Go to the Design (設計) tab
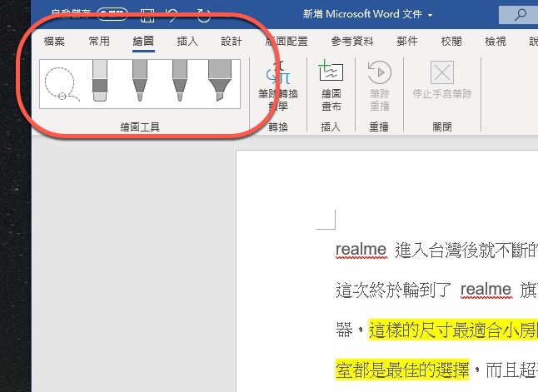Viewport: 538px width, 392px height. [232, 42]
